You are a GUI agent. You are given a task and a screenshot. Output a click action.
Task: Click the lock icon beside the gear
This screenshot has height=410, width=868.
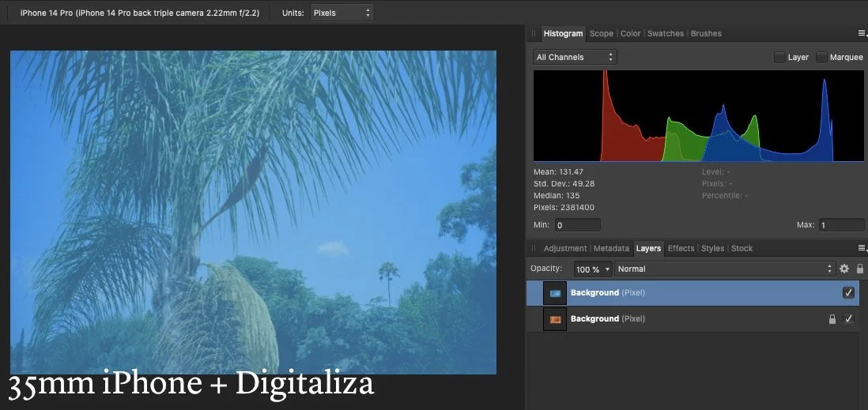tap(859, 269)
